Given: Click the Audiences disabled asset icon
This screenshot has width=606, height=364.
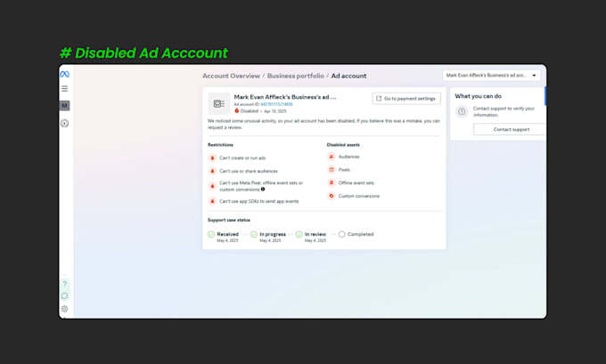Looking at the screenshot, I should tap(332, 157).
